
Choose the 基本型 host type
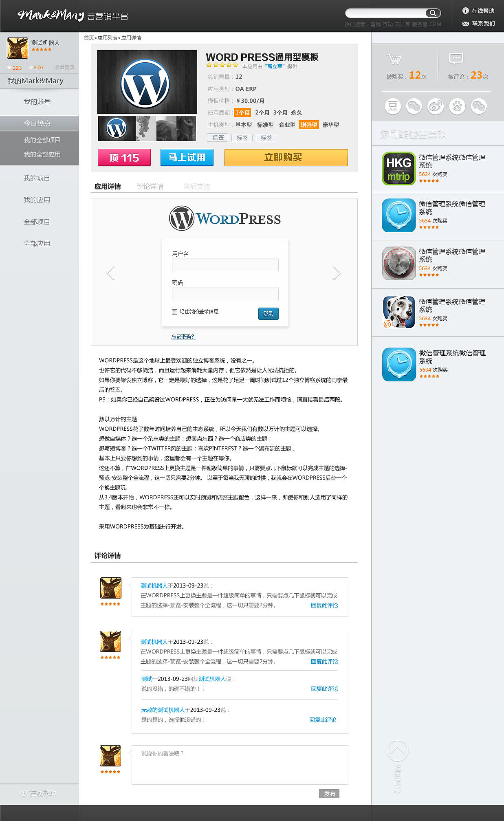(243, 125)
